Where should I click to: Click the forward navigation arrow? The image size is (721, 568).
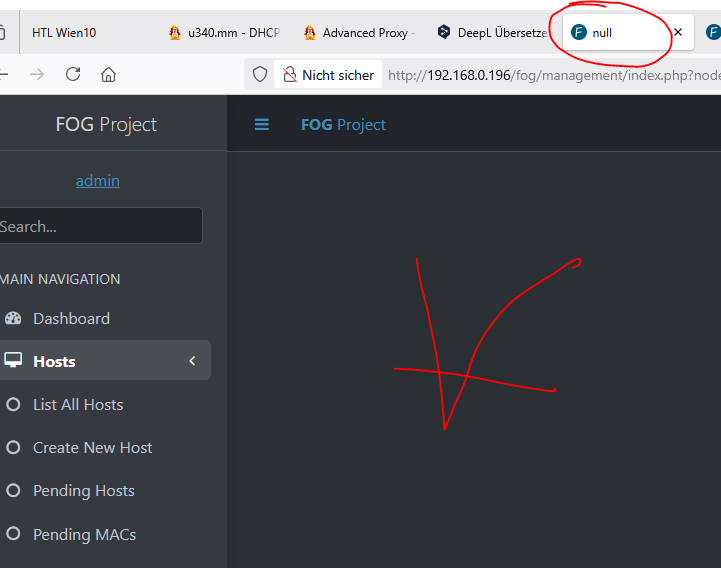click(x=37, y=74)
